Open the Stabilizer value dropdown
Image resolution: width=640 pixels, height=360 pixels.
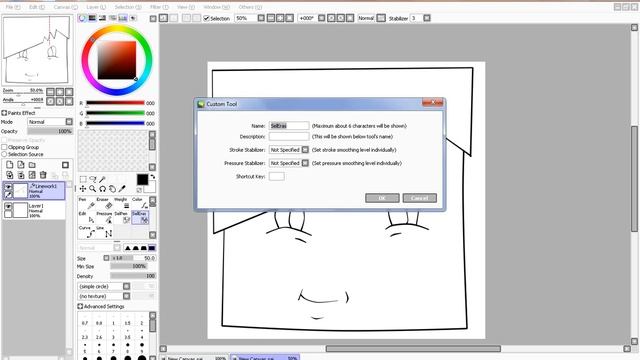427,18
